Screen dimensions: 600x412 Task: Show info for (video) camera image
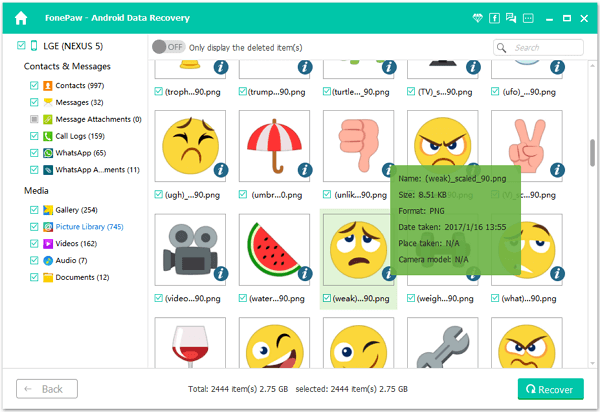(x=221, y=274)
